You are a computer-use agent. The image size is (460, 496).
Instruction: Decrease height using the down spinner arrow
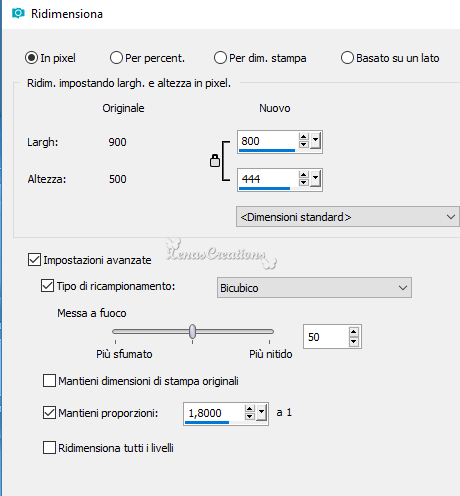(303, 182)
